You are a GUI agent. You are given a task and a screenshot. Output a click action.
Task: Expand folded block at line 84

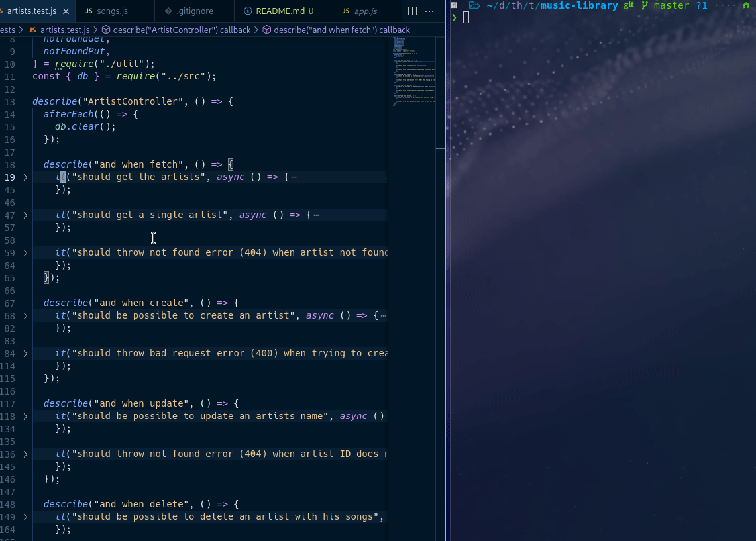click(26, 353)
